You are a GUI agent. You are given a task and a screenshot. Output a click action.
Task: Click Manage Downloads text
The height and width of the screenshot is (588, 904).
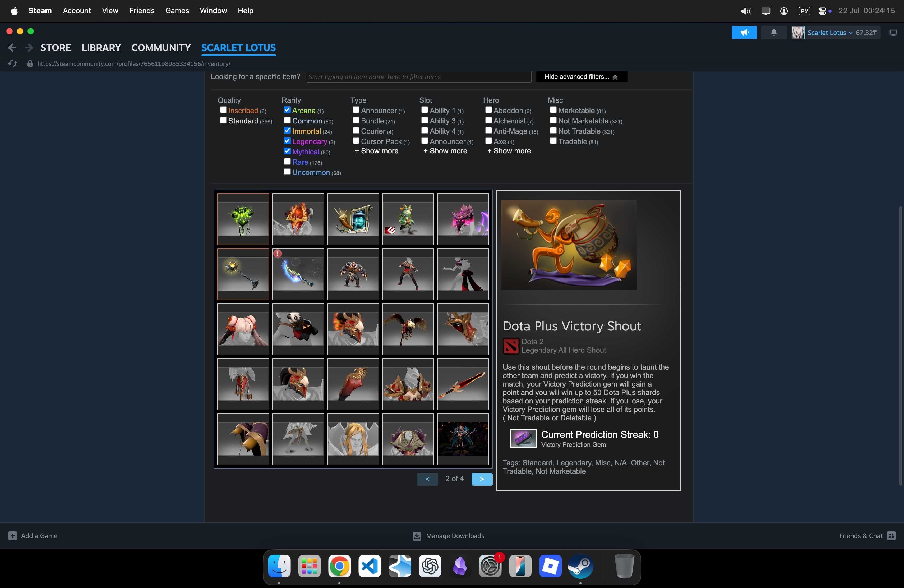click(x=455, y=536)
